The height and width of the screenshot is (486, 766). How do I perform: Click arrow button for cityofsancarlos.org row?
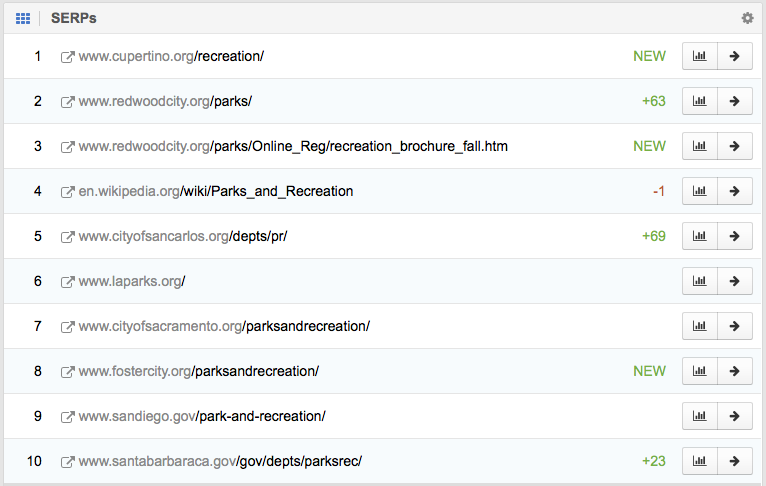pyautogui.click(x=735, y=236)
